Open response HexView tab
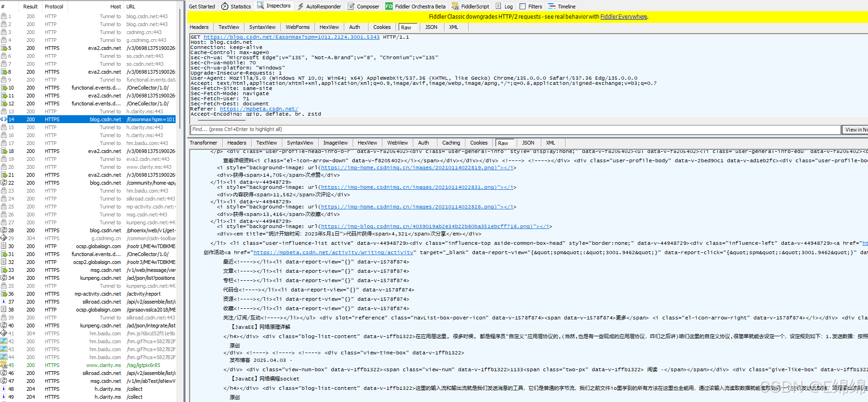Screen dimensions: 868x402 coord(367,143)
